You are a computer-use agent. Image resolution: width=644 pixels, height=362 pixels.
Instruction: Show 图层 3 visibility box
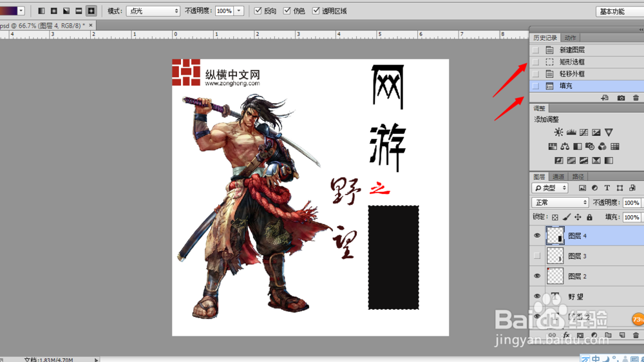click(537, 256)
